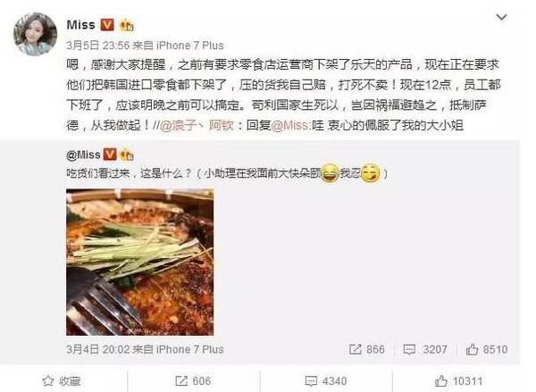Open the @Miss mention in the reply text
Screen dimensions: 536x392
[x=289, y=125]
